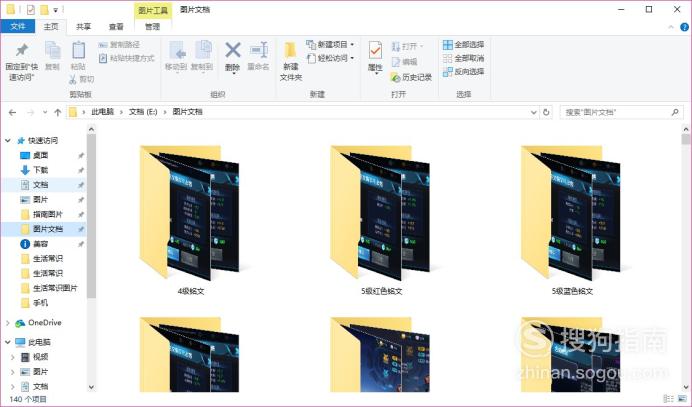Click Select all (全部选择)
This screenshot has width=692, height=407.
click(x=463, y=45)
